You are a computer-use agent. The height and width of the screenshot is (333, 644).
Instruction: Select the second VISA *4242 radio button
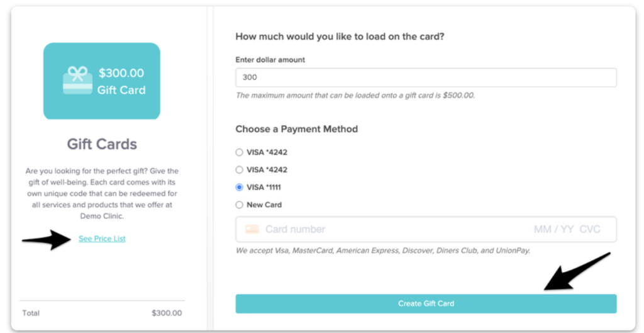[x=239, y=170]
